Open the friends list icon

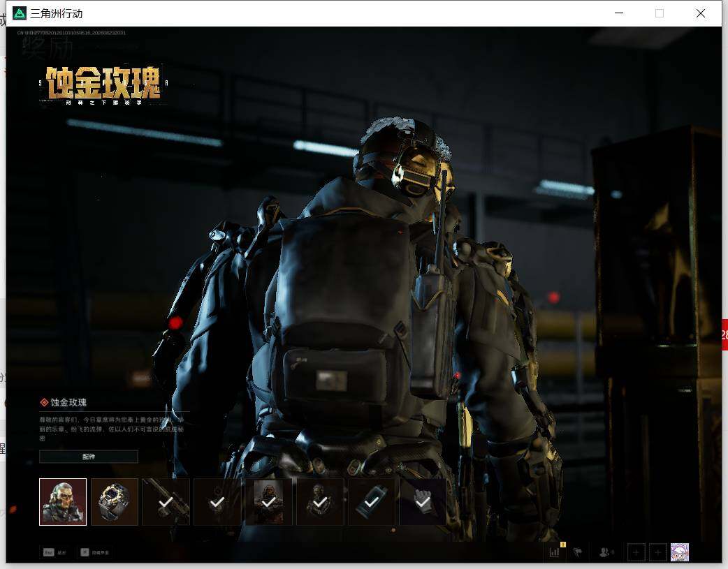(x=606, y=552)
